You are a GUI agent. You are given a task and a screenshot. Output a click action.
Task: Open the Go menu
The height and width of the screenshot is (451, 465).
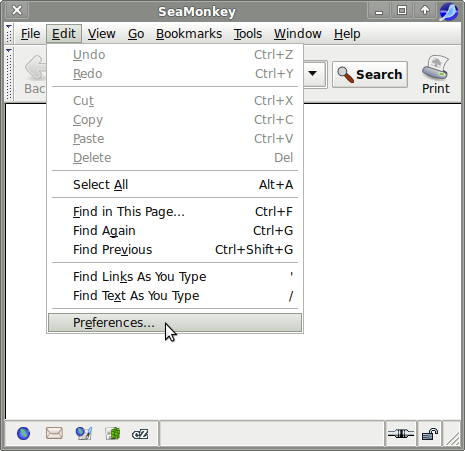click(x=136, y=34)
